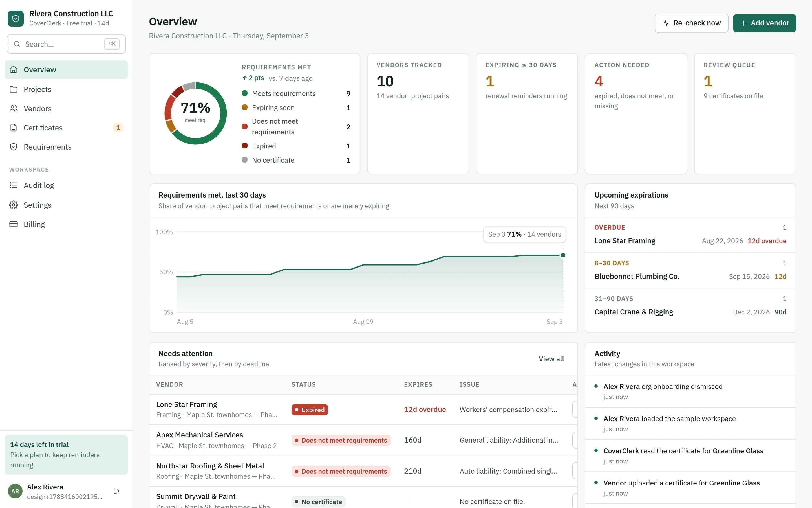The image size is (812, 508).
Task: Click the Review Queue card
Action: click(745, 113)
